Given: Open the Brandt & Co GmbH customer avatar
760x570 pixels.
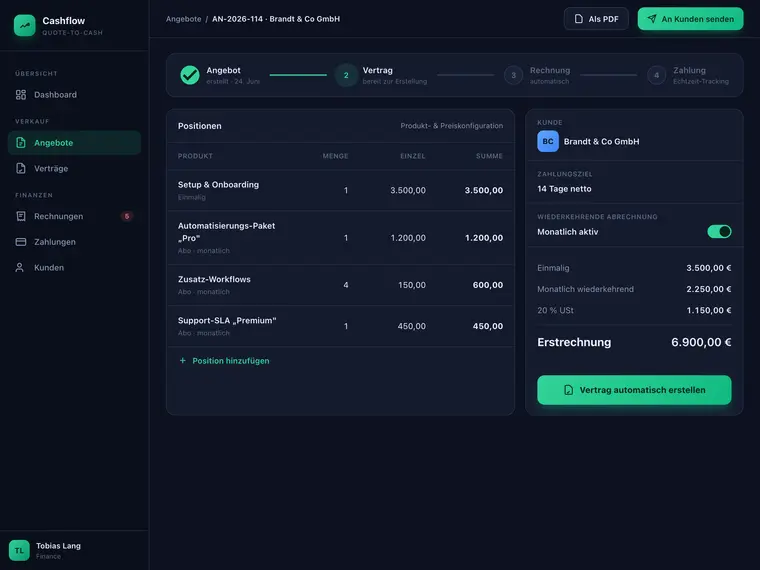Looking at the screenshot, I should (548, 142).
